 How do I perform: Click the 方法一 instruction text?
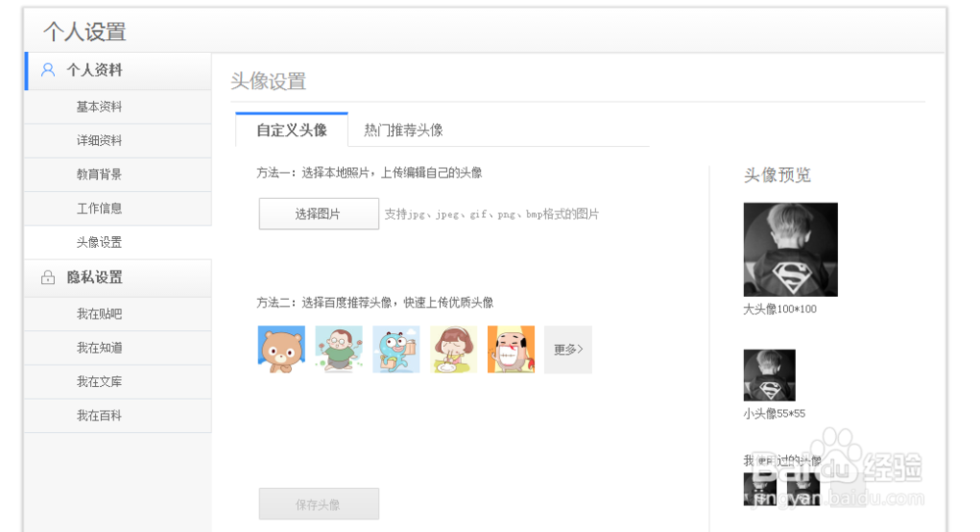click(x=369, y=172)
